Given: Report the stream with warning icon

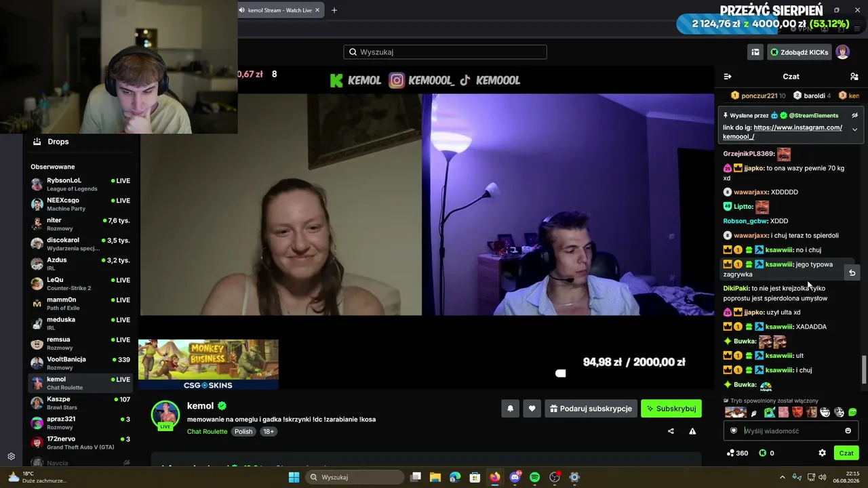Looking at the screenshot, I should coord(692,431).
